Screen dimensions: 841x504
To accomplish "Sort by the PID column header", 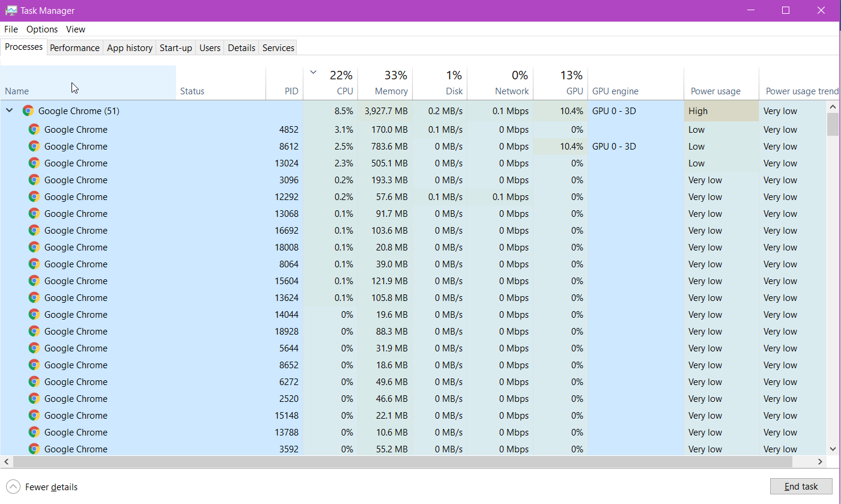I will pyautogui.click(x=285, y=83).
